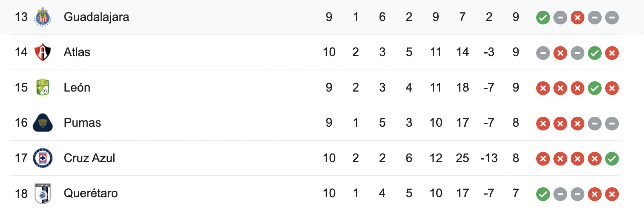Click the Atlas team logo
Image resolution: width=644 pixels, height=221 pixels.
tap(43, 52)
